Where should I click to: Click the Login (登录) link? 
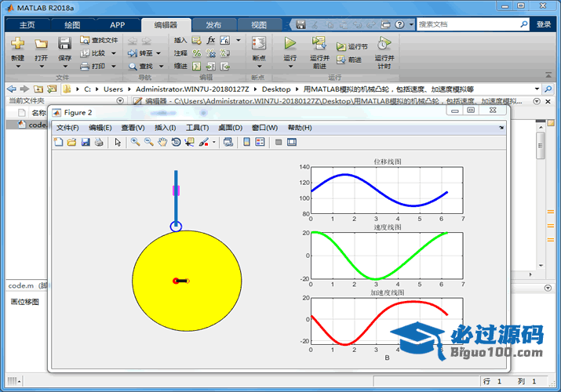(x=544, y=24)
